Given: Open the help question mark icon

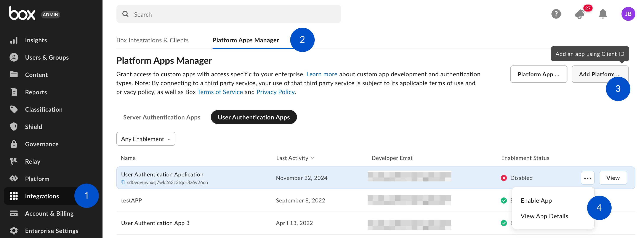Looking at the screenshot, I should [556, 14].
